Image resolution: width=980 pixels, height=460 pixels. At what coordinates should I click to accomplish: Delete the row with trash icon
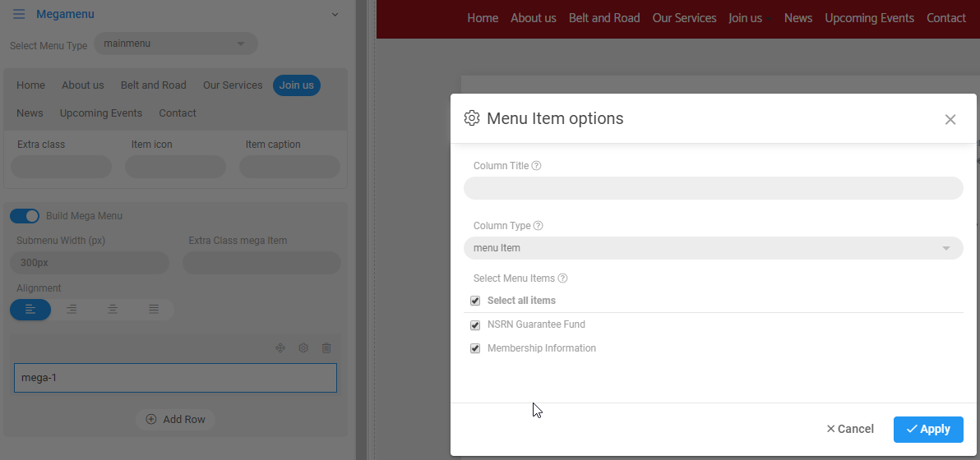pyautogui.click(x=326, y=348)
